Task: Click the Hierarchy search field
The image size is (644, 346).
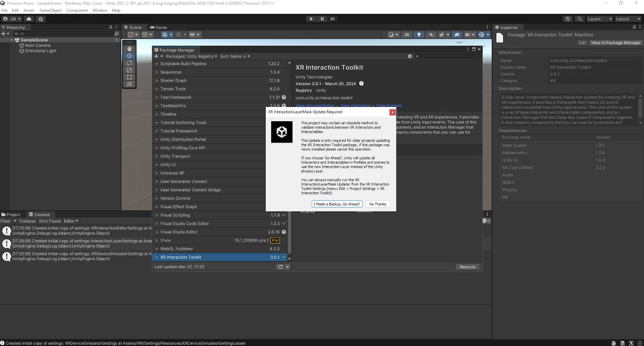Action: click(63, 34)
